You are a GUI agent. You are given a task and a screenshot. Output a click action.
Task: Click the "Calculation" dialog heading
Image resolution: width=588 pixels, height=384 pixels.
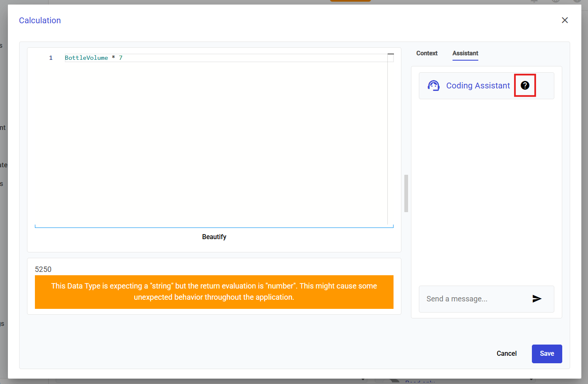pos(40,20)
